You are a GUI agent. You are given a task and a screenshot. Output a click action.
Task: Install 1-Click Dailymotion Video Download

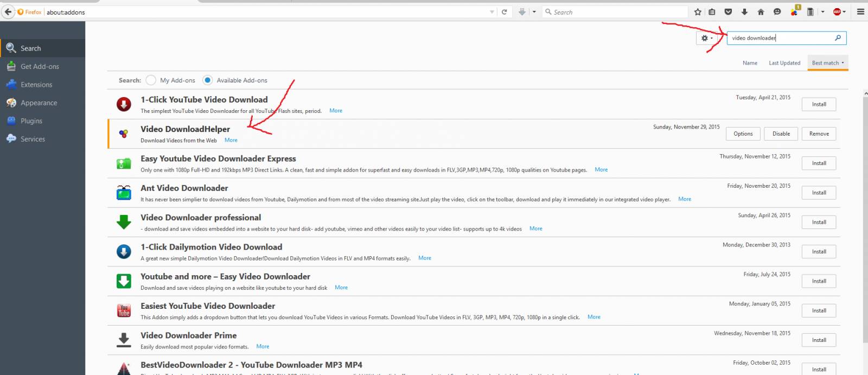click(x=819, y=252)
